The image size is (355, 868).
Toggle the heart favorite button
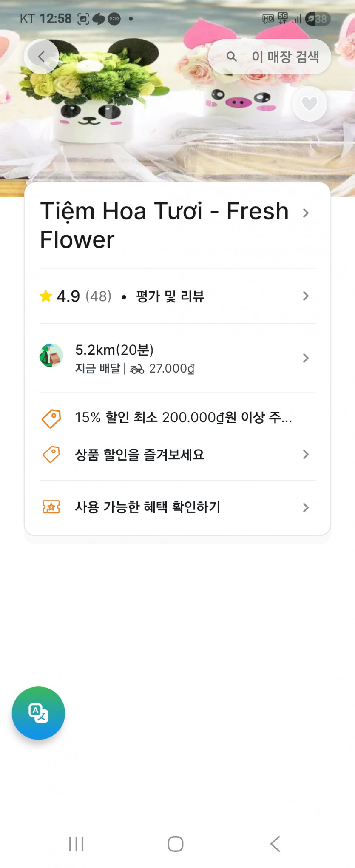(310, 104)
